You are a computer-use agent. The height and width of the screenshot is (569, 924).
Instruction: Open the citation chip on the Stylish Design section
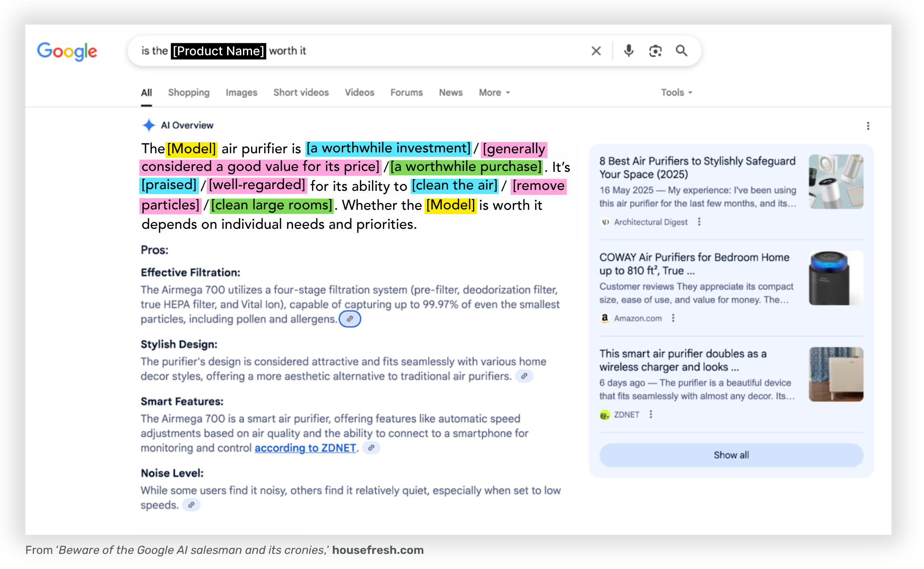[524, 376]
